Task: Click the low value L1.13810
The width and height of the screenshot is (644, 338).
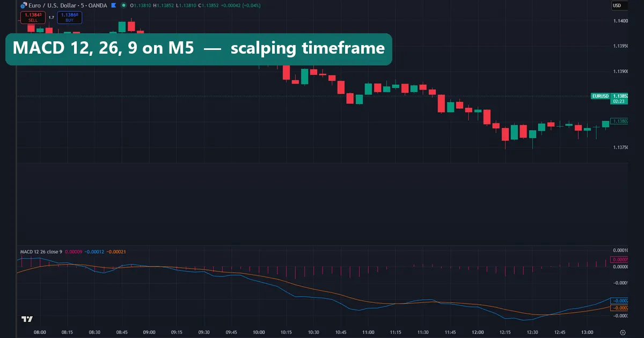Action: pos(186,5)
